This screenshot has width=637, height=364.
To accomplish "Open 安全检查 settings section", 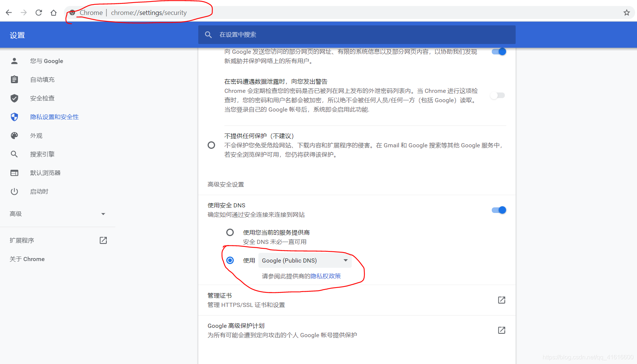I will click(x=42, y=98).
